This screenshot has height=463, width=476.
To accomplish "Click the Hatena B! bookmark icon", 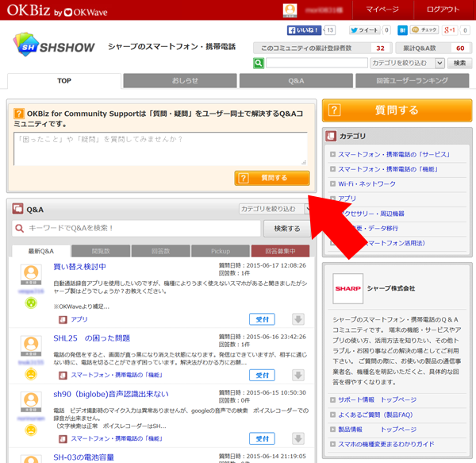I will pos(403,30).
